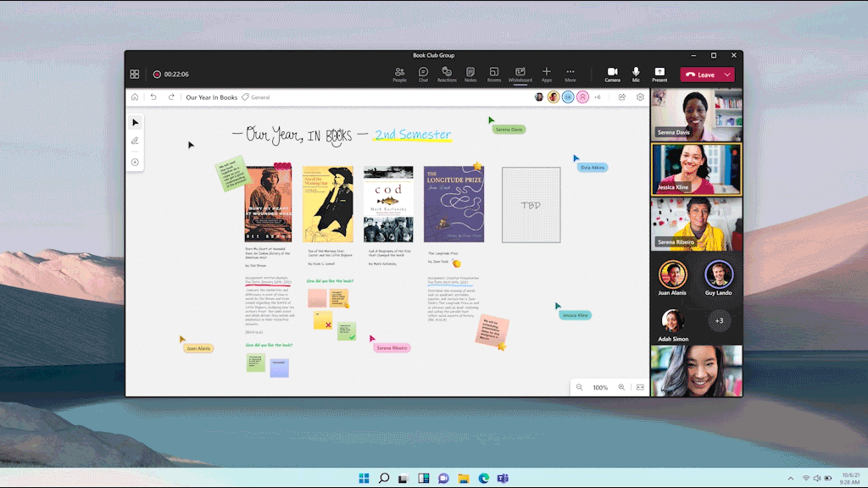Open the Apps menu item
Viewport: 868px width, 488px height.
click(x=547, y=75)
